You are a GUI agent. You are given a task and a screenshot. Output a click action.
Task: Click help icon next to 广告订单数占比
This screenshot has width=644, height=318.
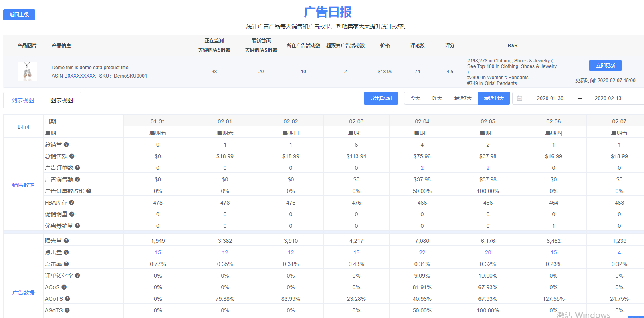click(89, 191)
